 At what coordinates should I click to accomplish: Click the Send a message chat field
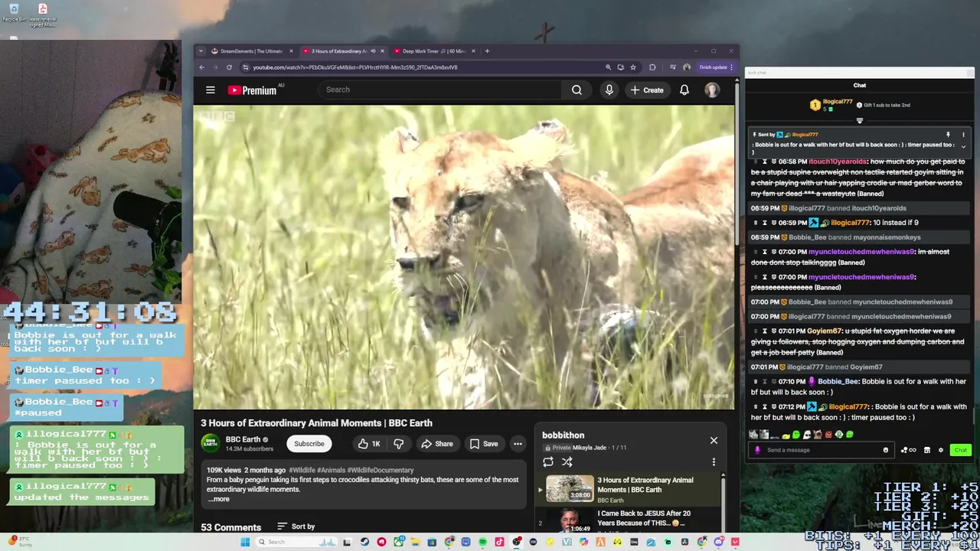(x=822, y=450)
